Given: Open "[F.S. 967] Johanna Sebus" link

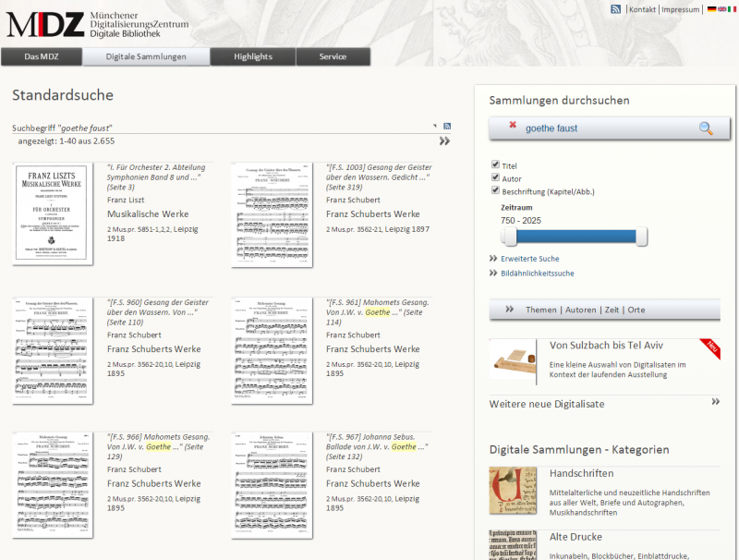Looking at the screenshot, I should pos(377,446).
